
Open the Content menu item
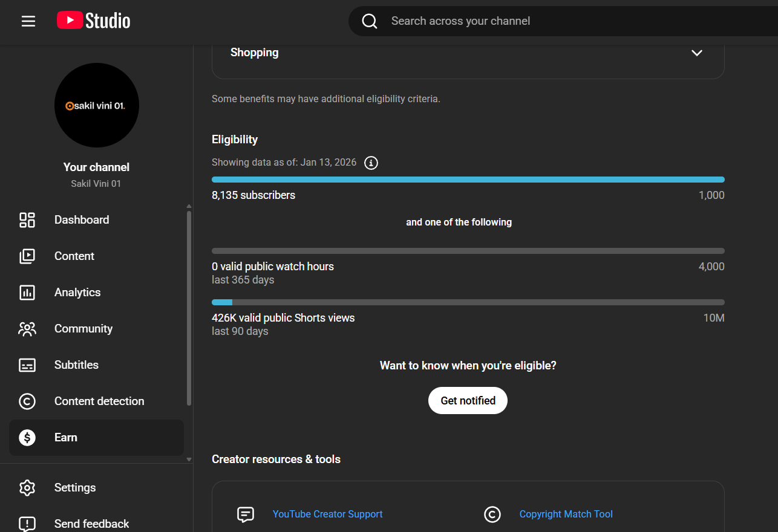pyautogui.click(x=74, y=256)
